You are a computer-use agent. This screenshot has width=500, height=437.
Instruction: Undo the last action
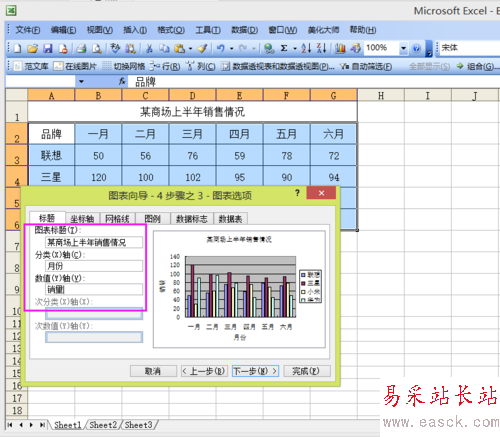click(220, 49)
